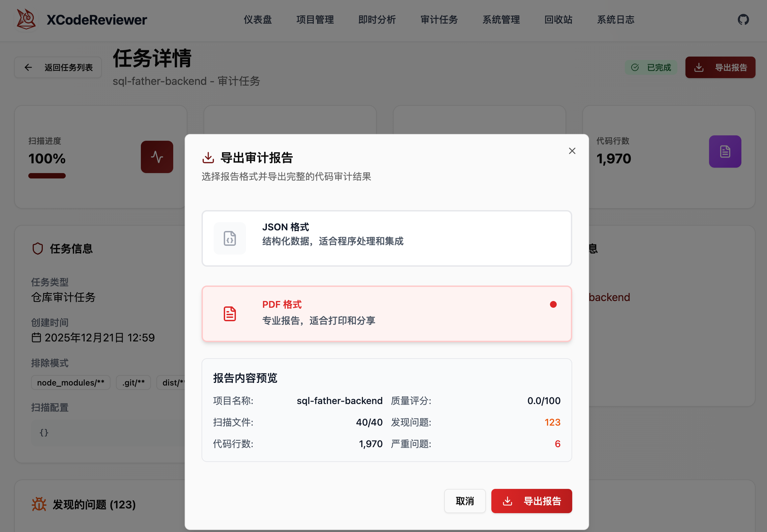
Task: Click the PDF document icon in the format option
Action: click(x=229, y=313)
